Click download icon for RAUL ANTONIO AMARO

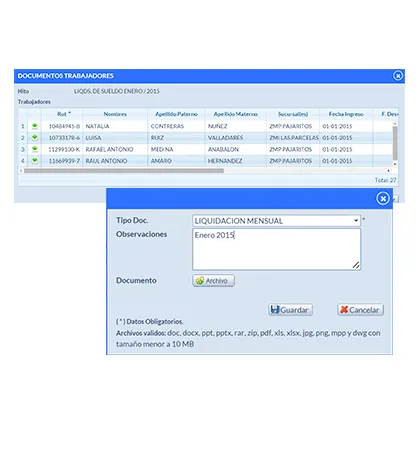click(x=34, y=161)
